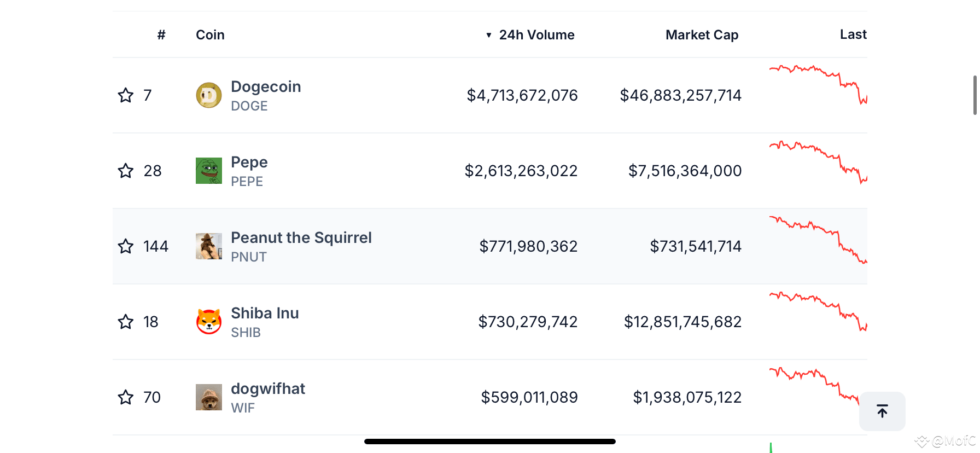Click the dogwifhat coin image
This screenshot has width=980, height=453.
coord(209,397)
